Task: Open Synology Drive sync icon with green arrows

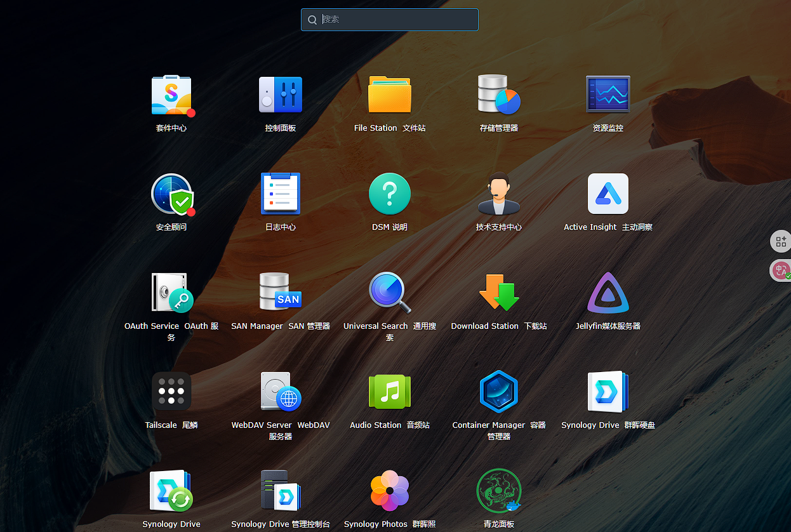Action: (171, 491)
